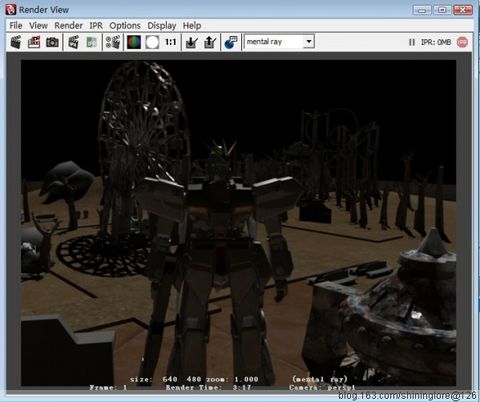Open the Help menu
The height and width of the screenshot is (402, 480).
pyautogui.click(x=192, y=26)
